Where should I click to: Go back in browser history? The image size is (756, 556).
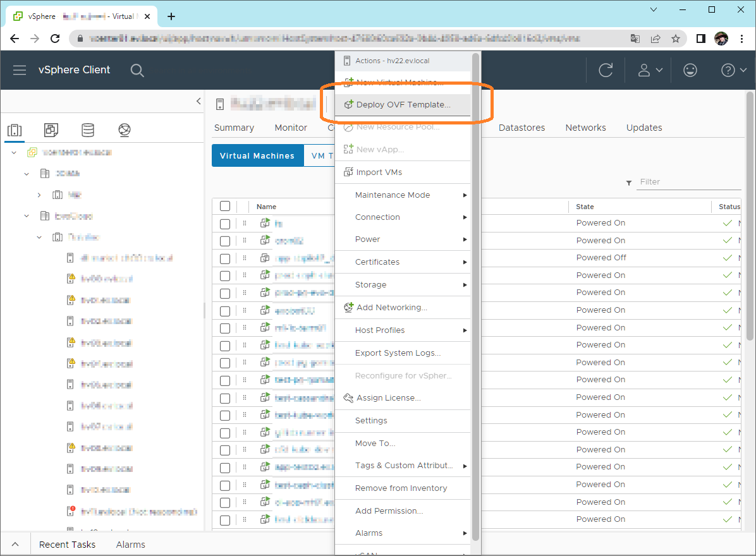coord(15,39)
